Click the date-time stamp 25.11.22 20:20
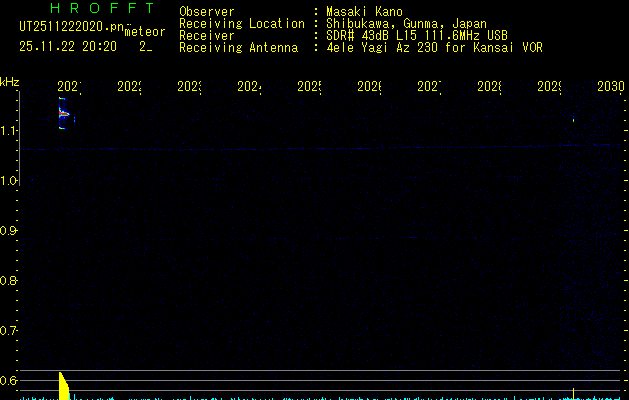Viewport: 629px width, 400px height. click(68, 46)
